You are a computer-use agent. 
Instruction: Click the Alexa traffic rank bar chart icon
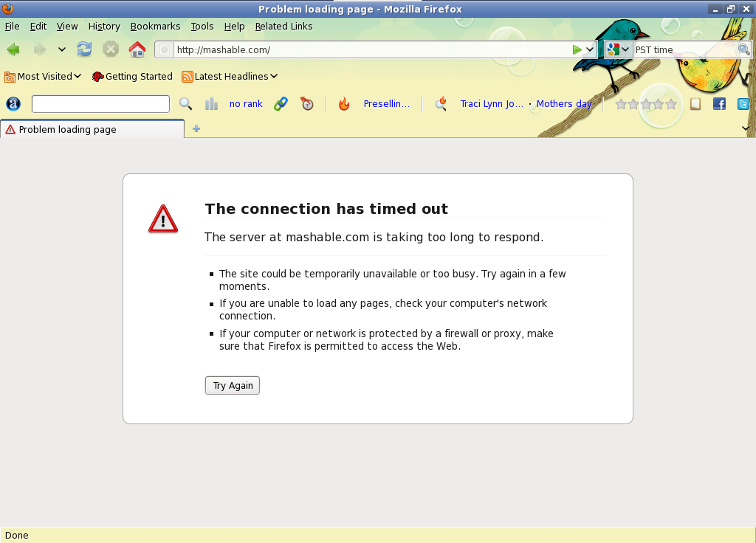click(211, 103)
